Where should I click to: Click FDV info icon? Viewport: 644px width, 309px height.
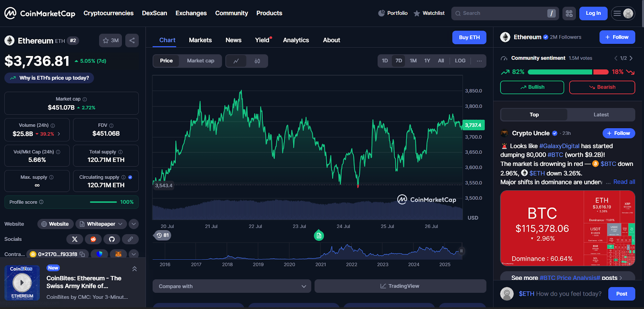[111, 125]
